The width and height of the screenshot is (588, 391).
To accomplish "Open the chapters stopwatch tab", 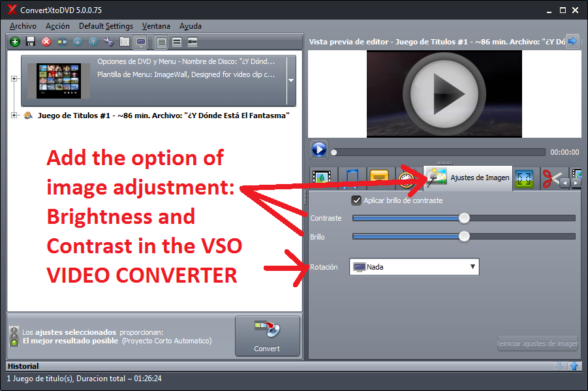I will coord(407,178).
